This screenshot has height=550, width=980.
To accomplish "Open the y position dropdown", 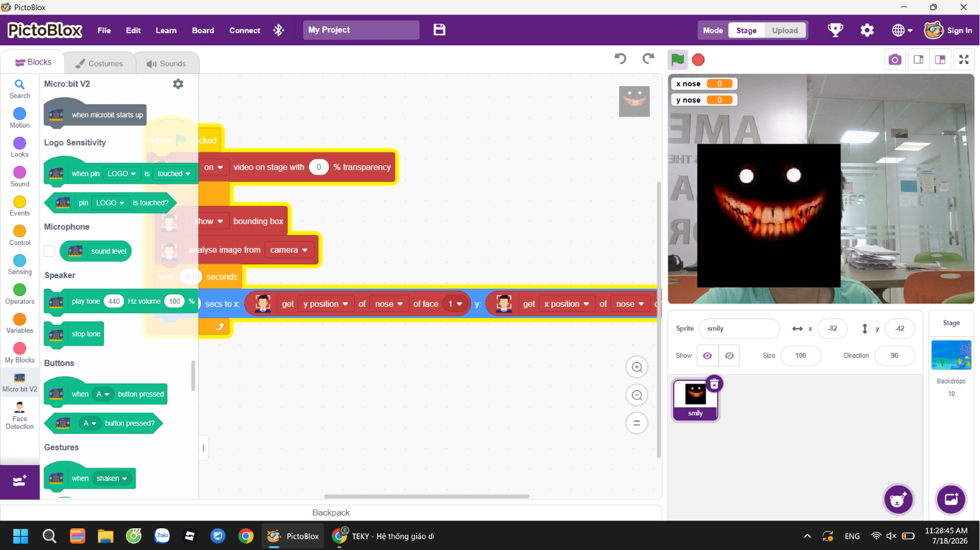I will click(325, 304).
